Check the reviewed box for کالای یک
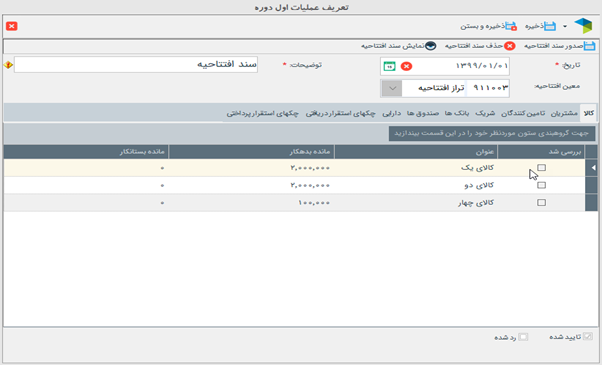 pos(541,168)
